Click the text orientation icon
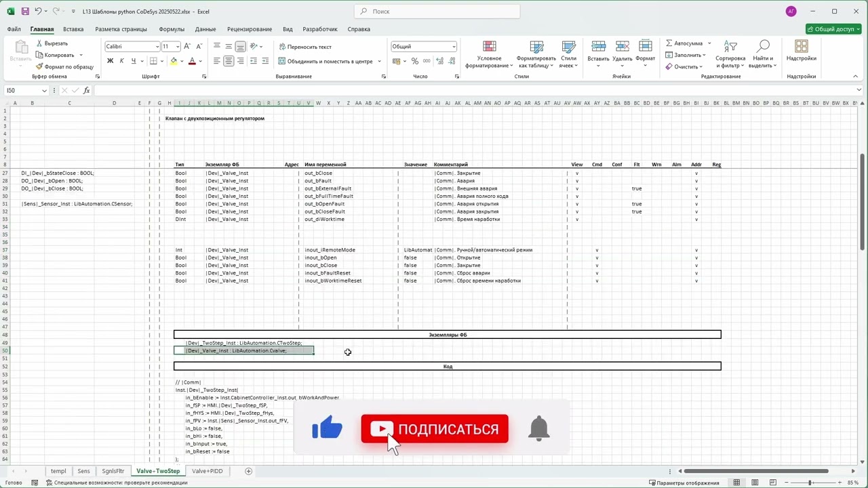Screen dimensions: 868x488 (255, 46)
